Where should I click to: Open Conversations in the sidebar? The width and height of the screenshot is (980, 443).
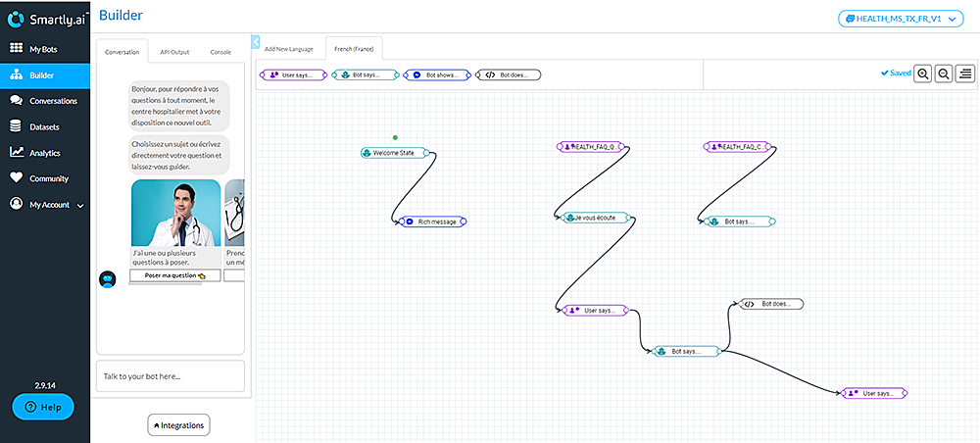coord(53,101)
